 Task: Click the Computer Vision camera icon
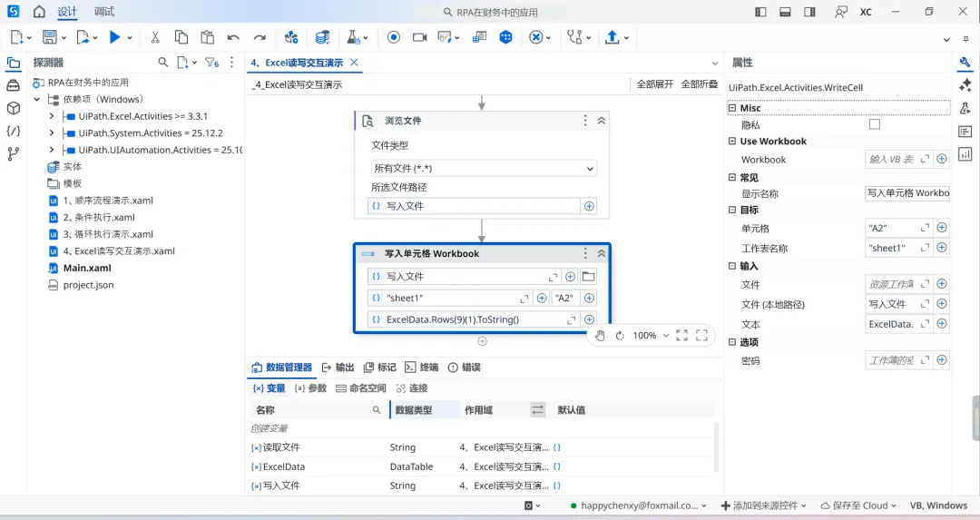(x=420, y=37)
